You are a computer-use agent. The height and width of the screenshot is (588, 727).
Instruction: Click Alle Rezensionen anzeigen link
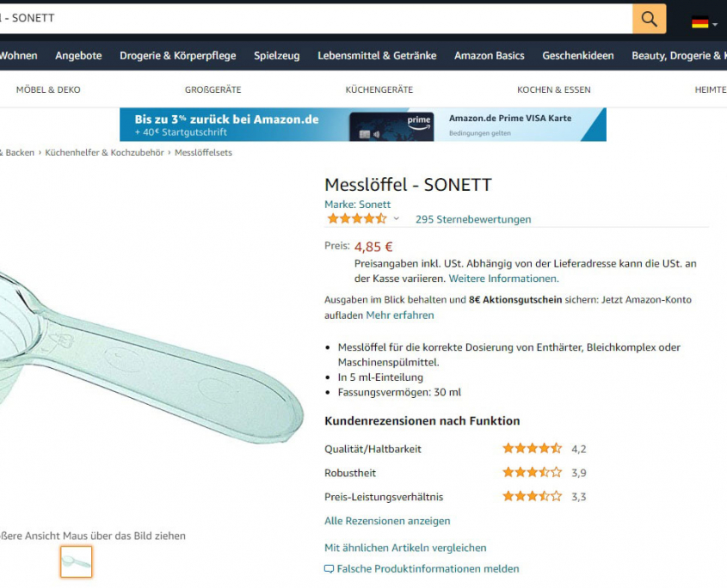click(x=387, y=521)
